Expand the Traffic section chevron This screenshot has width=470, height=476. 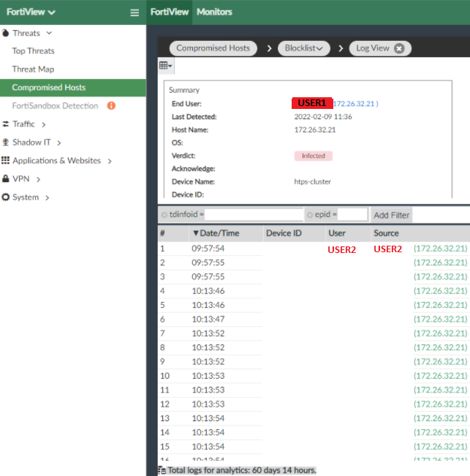click(x=44, y=124)
